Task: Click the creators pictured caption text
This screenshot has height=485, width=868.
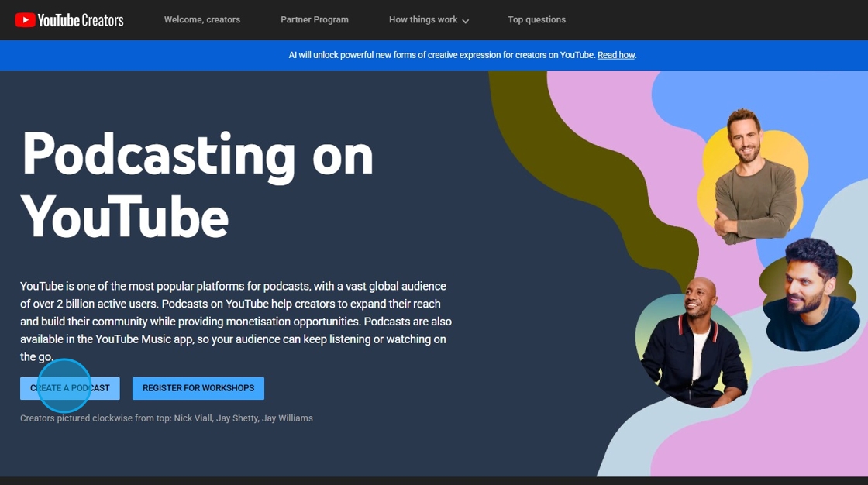Action: pos(167,418)
